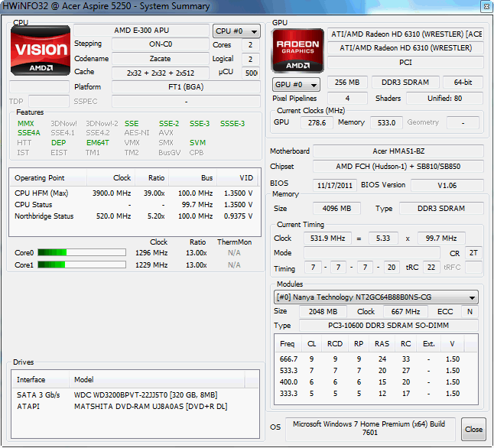Select the Northbridge Status row
Screen dimensions: 494x448
(134, 216)
